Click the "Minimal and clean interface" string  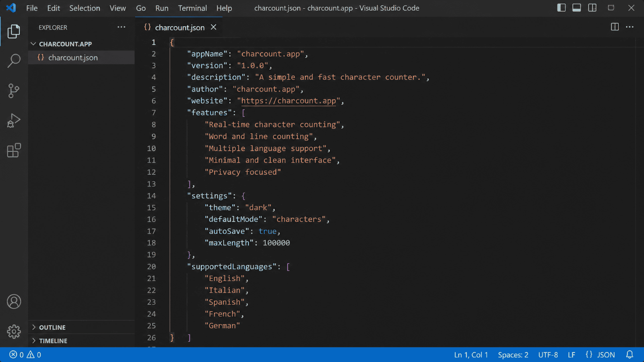pyautogui.click(x=270, y=160)
